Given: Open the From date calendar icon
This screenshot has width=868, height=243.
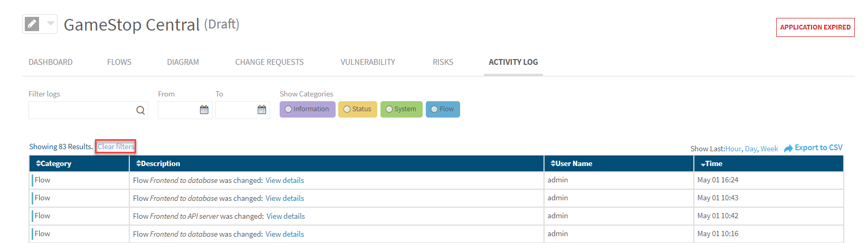Looking at the screenshot, I should point(204,110).
